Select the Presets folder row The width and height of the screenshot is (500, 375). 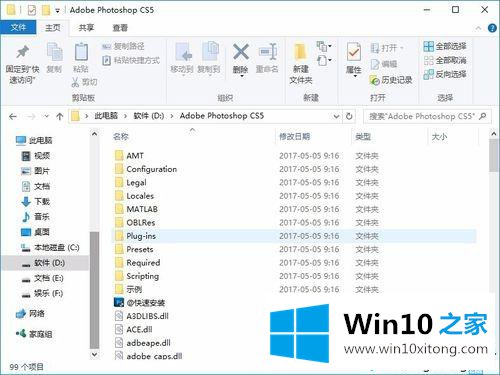295,249
